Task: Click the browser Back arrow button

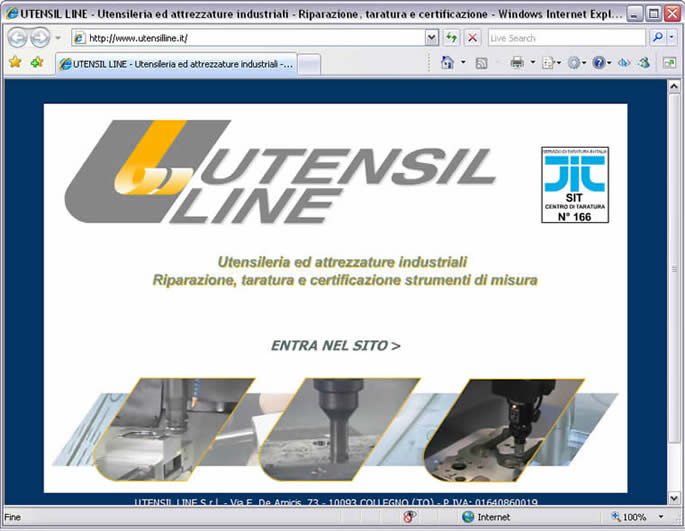Action: point(17,38)
